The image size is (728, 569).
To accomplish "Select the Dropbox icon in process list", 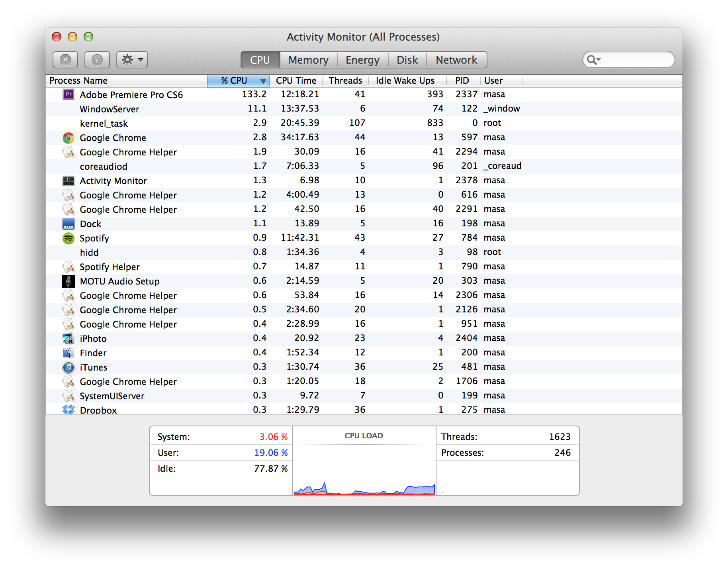I will pos(68,410).
